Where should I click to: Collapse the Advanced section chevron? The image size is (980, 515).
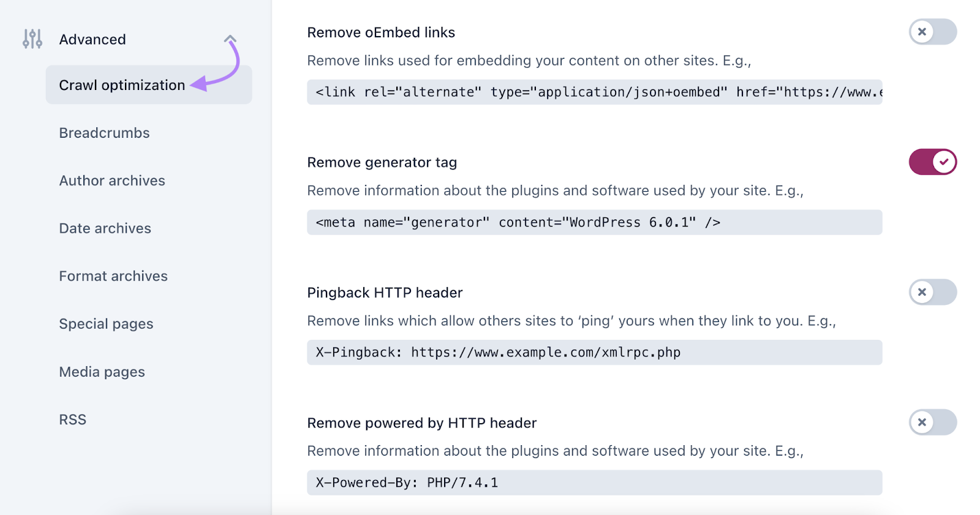coord(230,39)
